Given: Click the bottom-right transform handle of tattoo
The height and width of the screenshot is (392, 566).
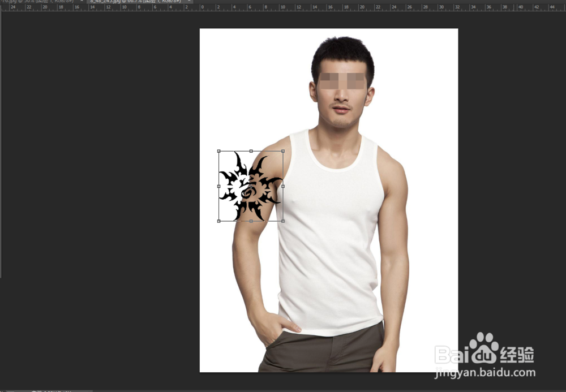Looking at the screenshot, I should click(x=283, y=221).
